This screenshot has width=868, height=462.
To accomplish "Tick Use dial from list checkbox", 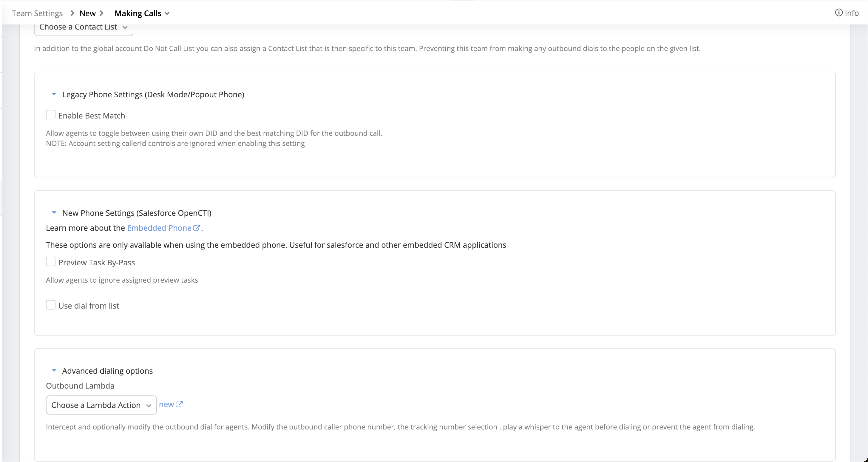I will [x=50, y=305].
